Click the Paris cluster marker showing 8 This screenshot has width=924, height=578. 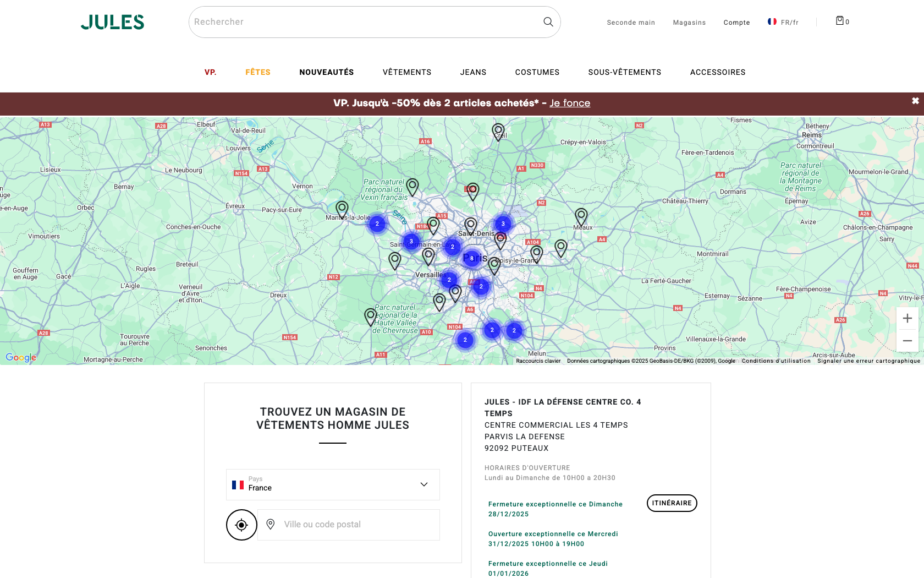(x=471, y=258)
